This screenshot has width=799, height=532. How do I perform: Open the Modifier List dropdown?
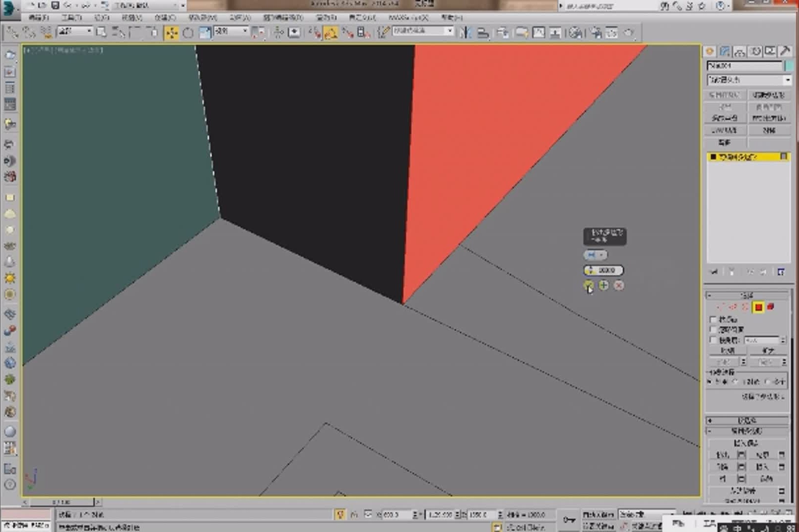(749, 79)
